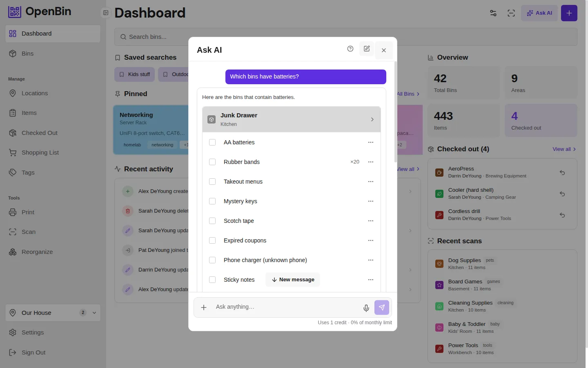The height and width of the screenshot is (368, 588).
Task: Check the Sticky notes checkbox
Action: tap(212, 280)
